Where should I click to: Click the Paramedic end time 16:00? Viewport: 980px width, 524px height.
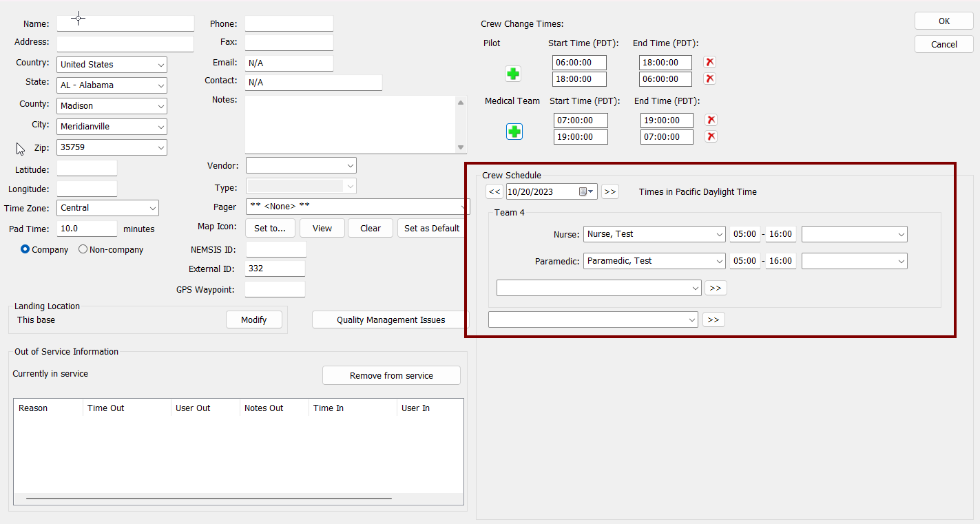click(x=780, y=261)
